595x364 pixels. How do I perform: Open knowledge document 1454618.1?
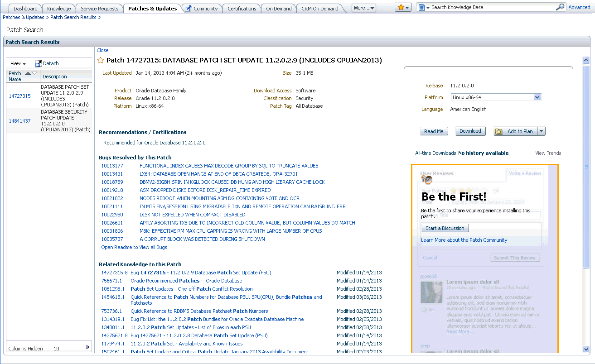[x=113, y=297]
